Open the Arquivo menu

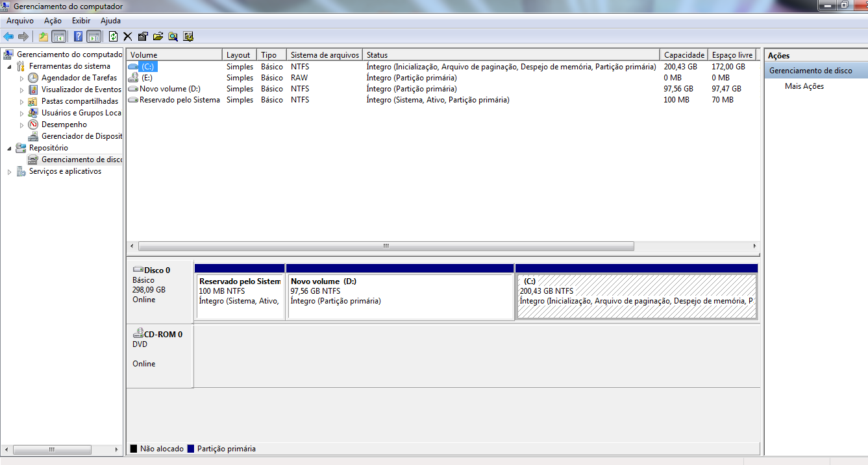click(19, 21)
